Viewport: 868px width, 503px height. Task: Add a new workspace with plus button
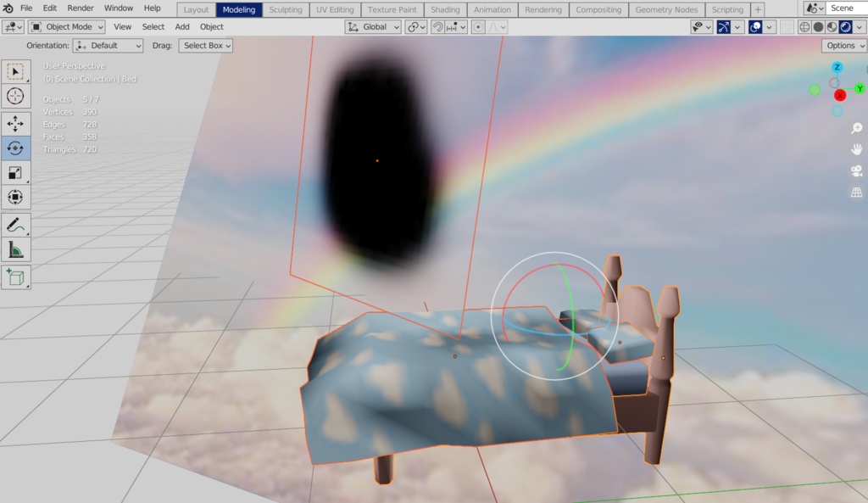(x=758, y=9)
